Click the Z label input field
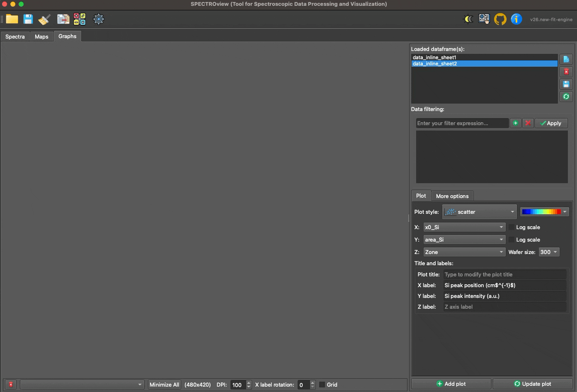 504,307
